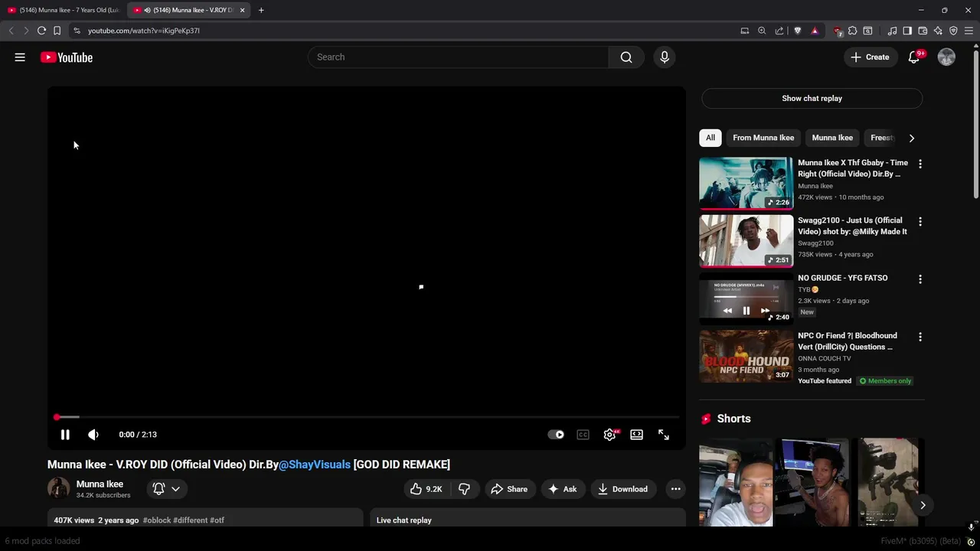Open the account avatar menu
This screenshot has width=980, height=551.
(946, 57)
